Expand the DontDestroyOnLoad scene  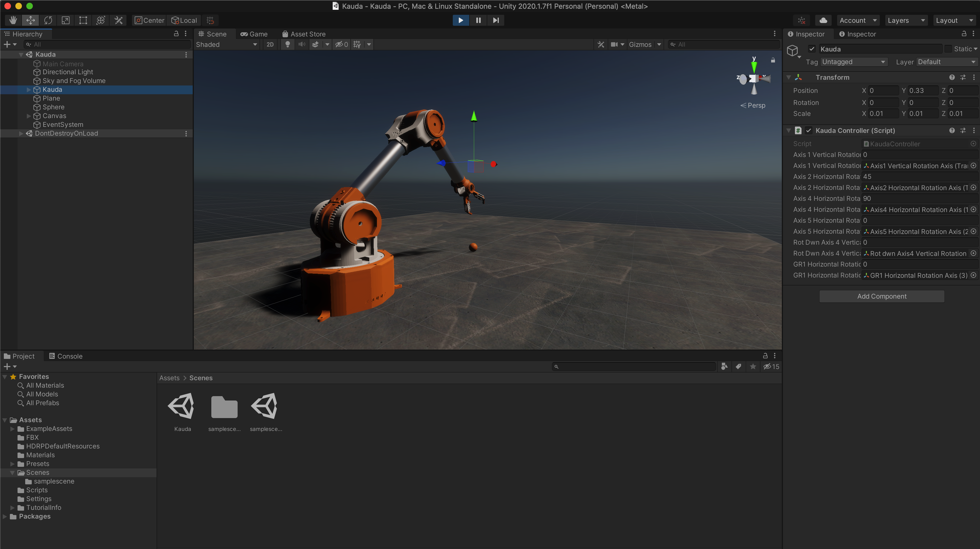tap(21, 134)
